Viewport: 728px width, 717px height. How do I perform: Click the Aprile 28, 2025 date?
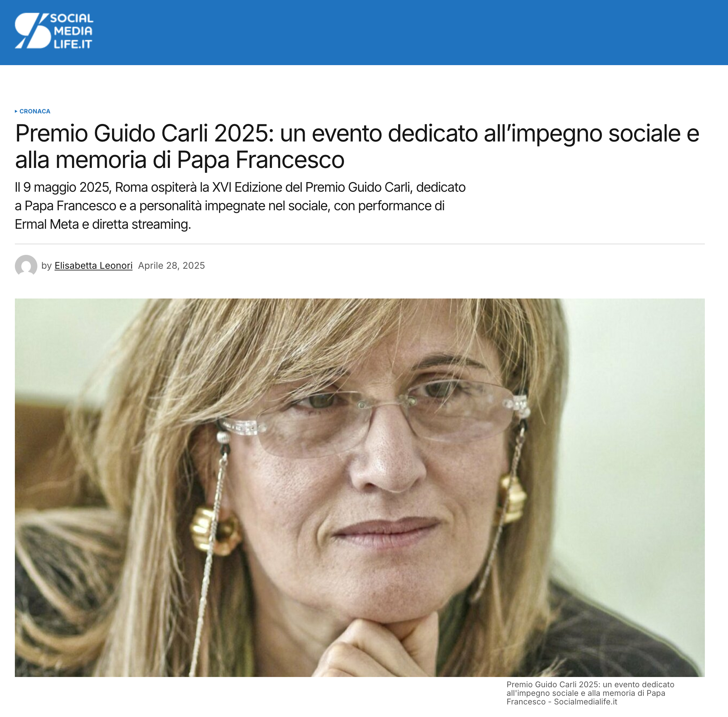171,265
